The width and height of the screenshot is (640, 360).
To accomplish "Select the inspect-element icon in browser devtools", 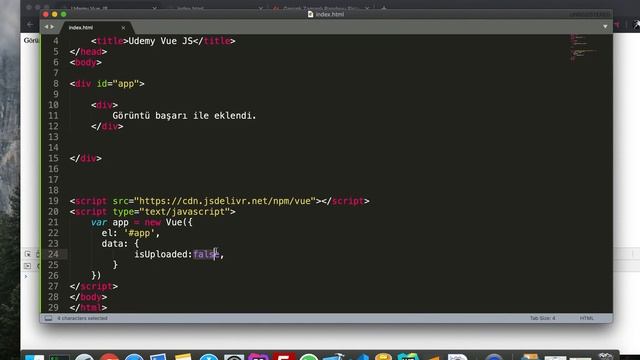I will (27, 254).
